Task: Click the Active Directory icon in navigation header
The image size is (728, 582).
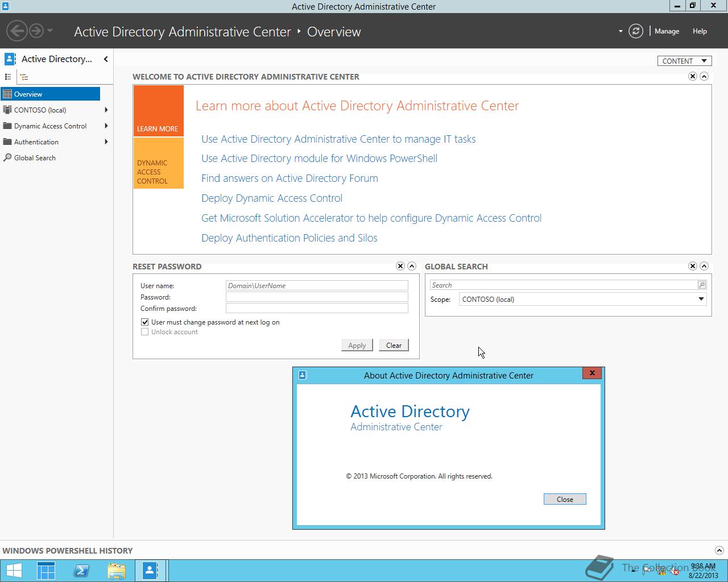Action: (x=10, y=59)
